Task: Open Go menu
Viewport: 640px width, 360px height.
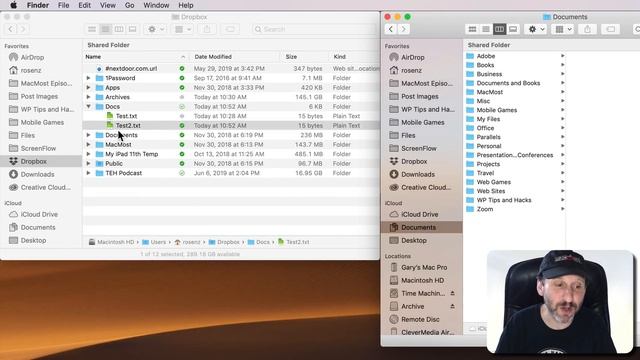Action: click(x=129, y=5)
